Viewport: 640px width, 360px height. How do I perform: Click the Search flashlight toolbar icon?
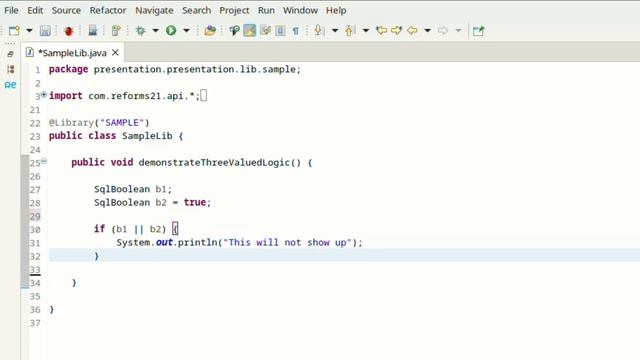point(234,31)
